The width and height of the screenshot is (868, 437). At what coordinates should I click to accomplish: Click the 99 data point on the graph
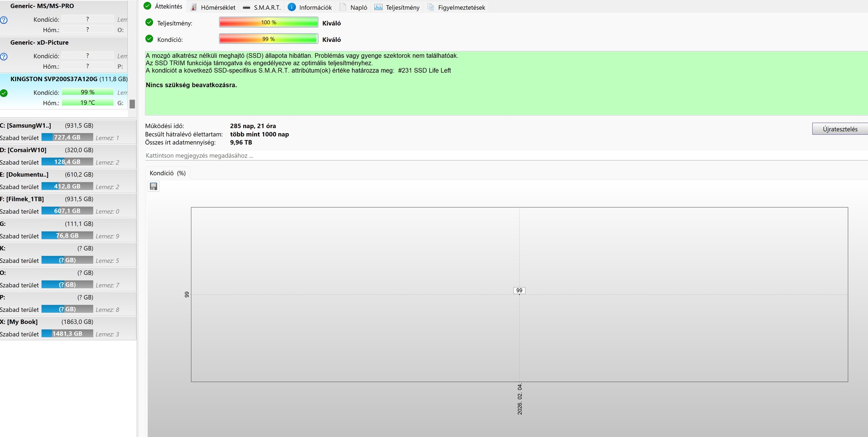[x=519, y=291]
